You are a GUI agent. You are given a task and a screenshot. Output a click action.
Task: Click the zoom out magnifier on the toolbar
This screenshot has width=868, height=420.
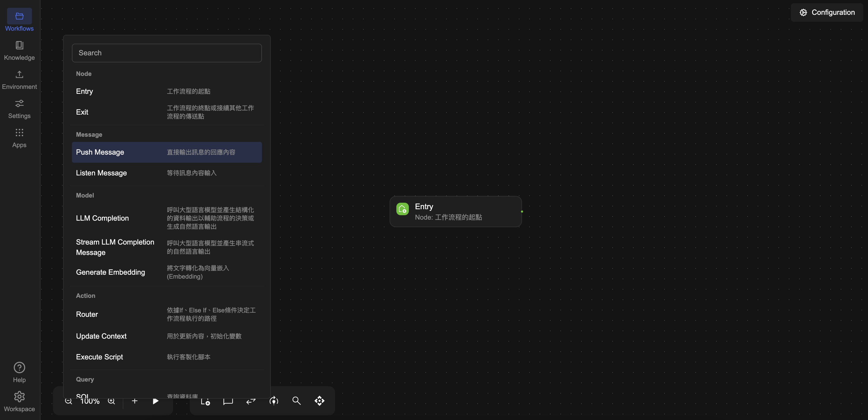[69, 401]
